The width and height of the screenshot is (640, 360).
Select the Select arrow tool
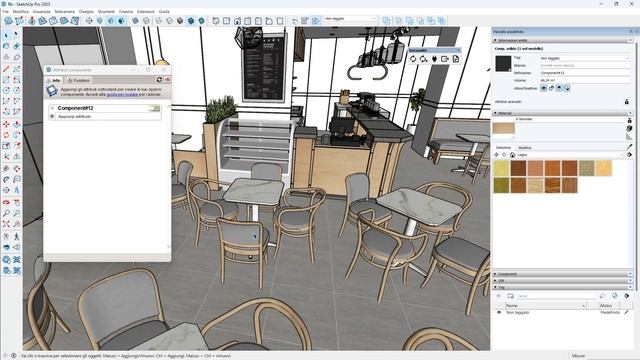pyautogui.click(x=6, y=36)
